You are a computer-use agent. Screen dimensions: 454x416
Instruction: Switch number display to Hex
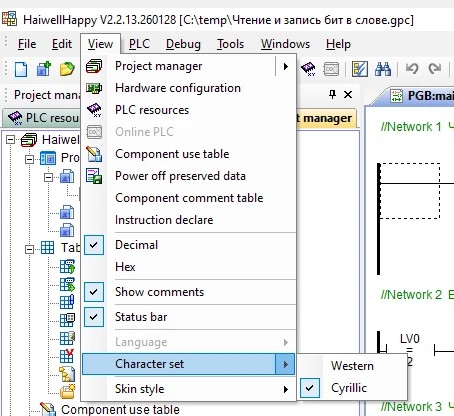pyautogui.click(x=188, y=267)
